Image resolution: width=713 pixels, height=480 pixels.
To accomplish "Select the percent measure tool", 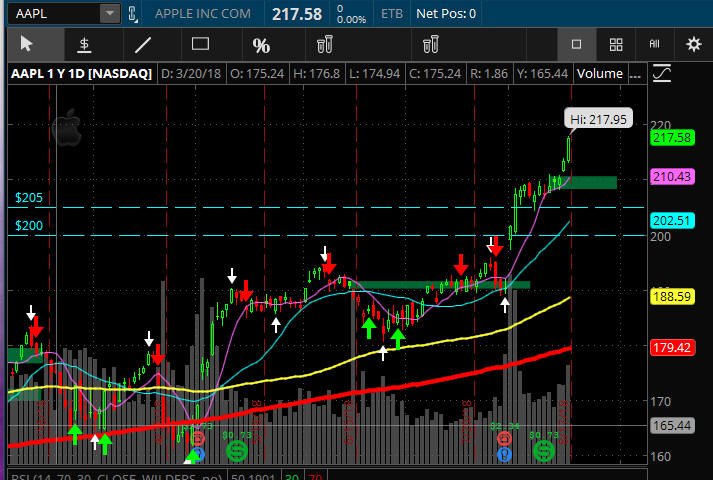I will (261, 45).
